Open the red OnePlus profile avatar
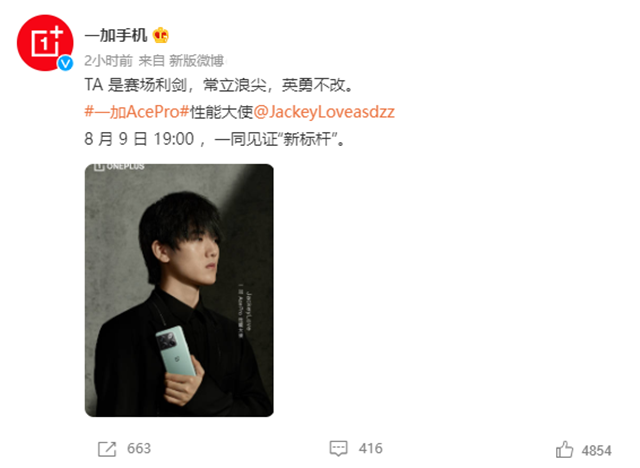This screenshot has height=468, width=640. 45,42
